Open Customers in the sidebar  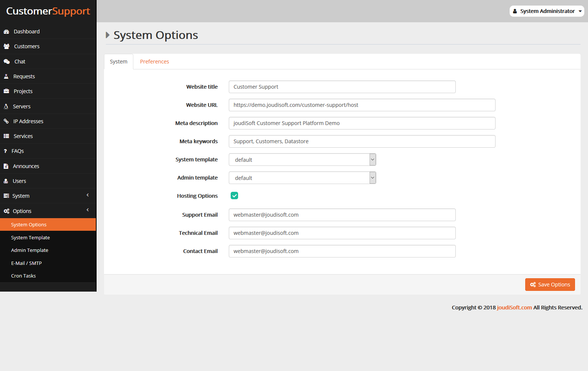(x=48, y=46)
